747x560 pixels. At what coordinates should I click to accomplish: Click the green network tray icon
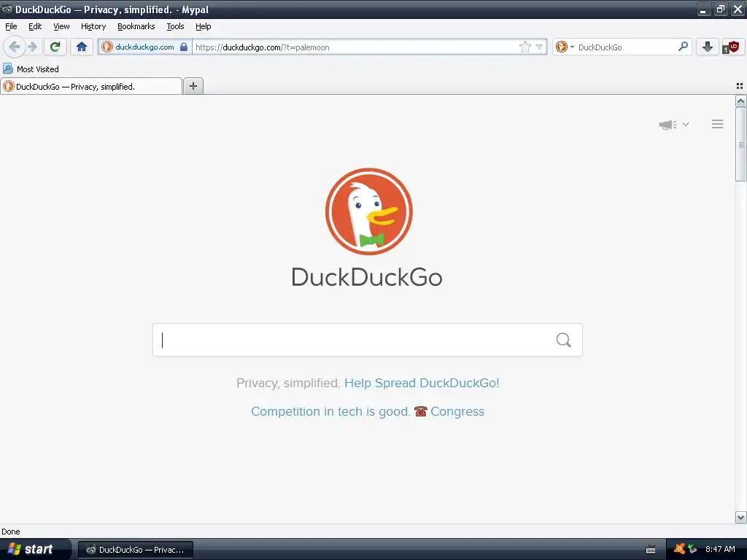click(692, 549)
